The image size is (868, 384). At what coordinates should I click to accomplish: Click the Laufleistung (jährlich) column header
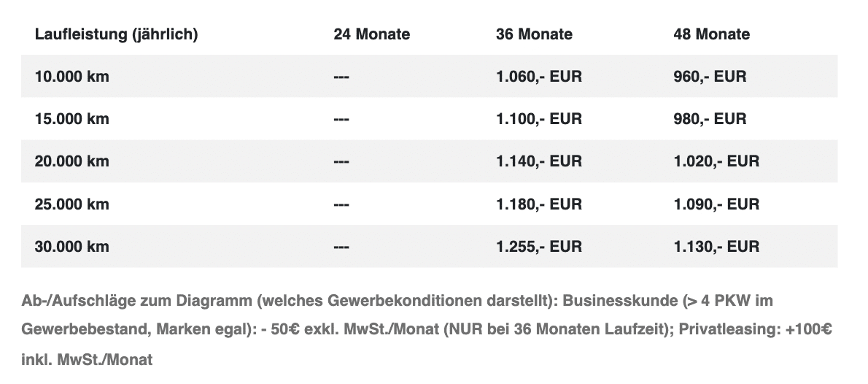click(x=116, y=34)
